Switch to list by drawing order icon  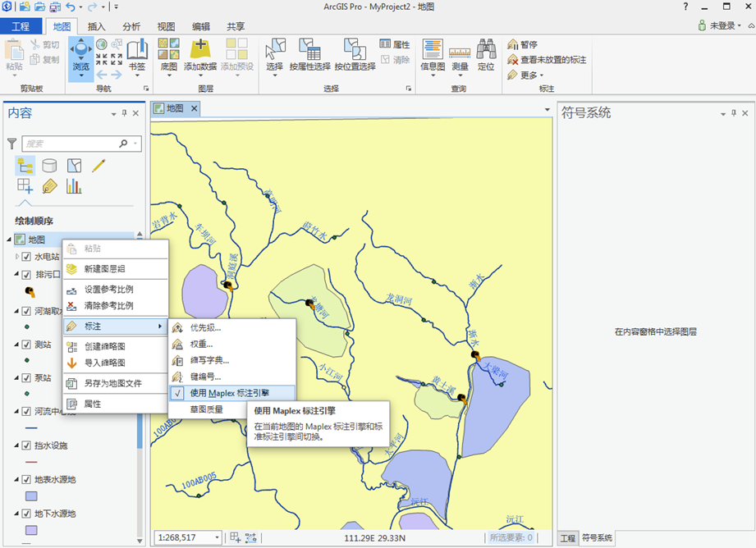coord(25,166)
